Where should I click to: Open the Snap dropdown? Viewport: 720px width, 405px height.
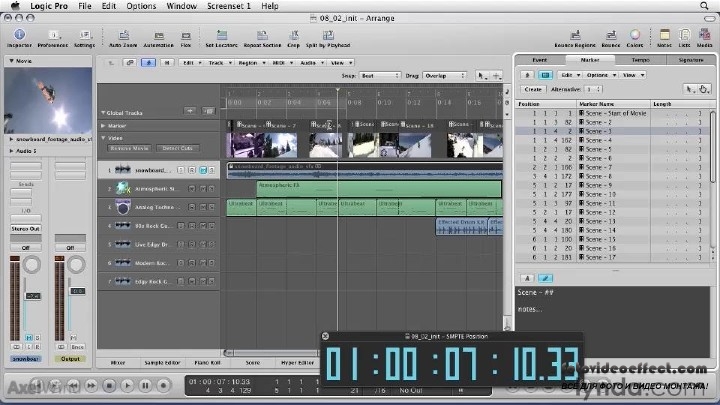[380, 76]
